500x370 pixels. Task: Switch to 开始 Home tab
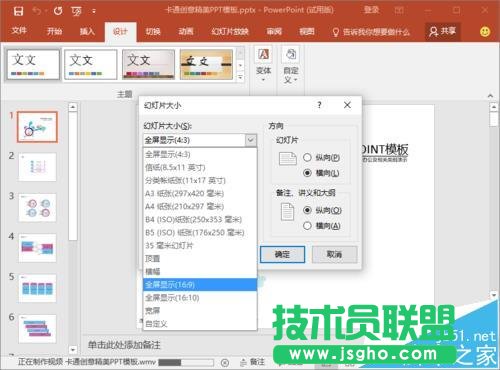[54, 32]
